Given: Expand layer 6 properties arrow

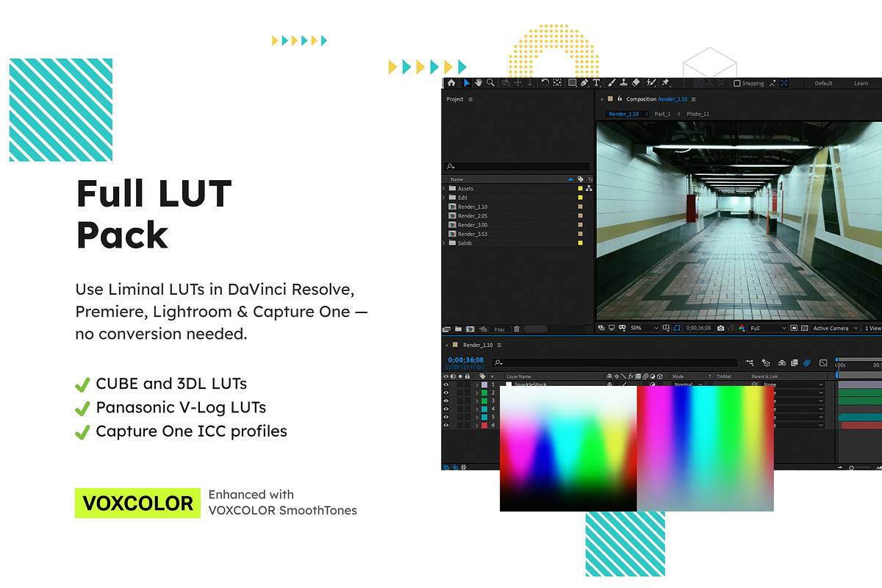Looking at the screenshot, I should tap(477, 426).
